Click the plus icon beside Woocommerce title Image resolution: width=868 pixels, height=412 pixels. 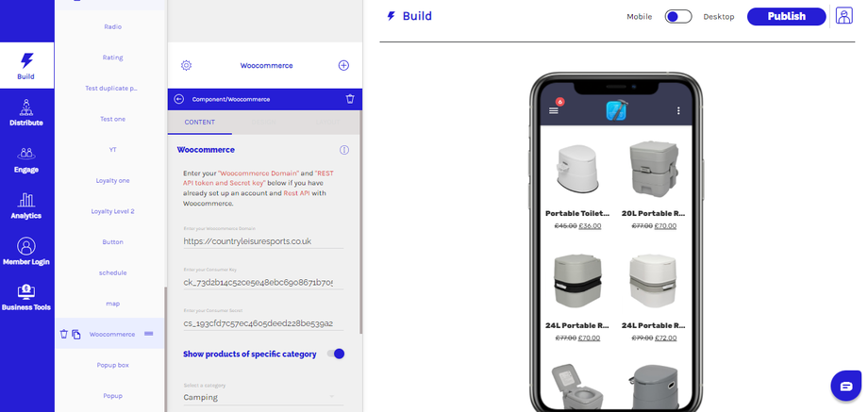[x=343, y=65]
